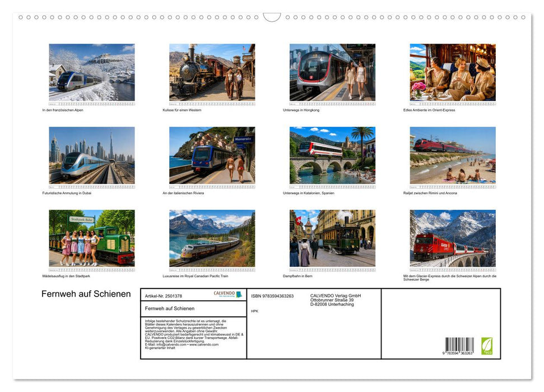Viewport: 544px width, 392px height.
Task: Click caption 'Dampfbahn in Bern'
Action: coord(297,276)
